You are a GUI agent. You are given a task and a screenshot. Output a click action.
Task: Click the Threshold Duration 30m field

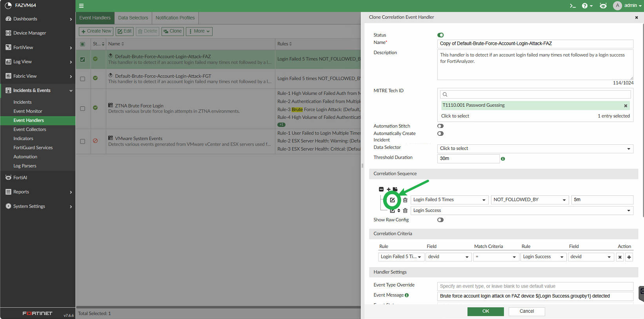468,159
